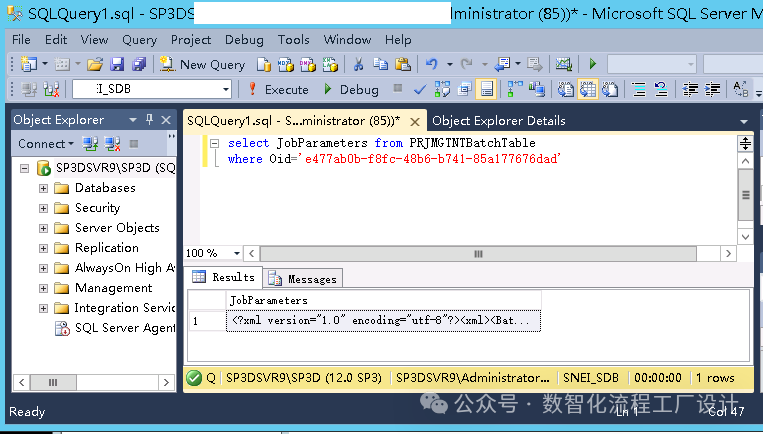Save the current query file
763x434 pixels.
coord(117,64)
